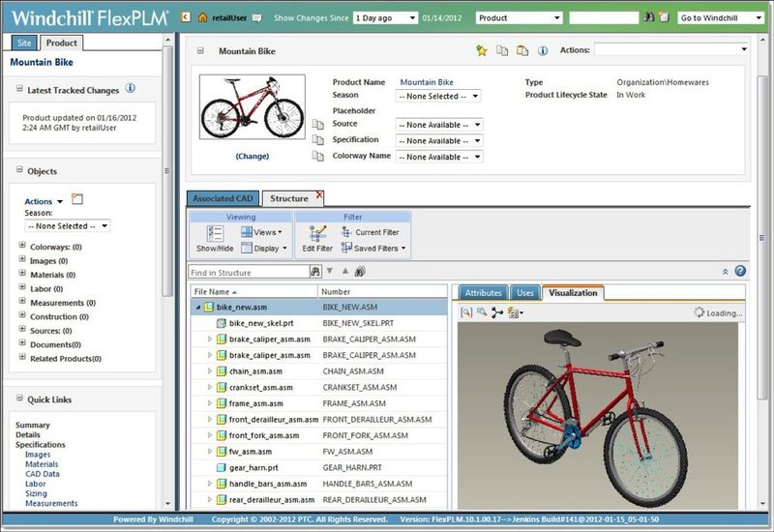Switch to the Product tab
This screenshot has width=774, height=532.
61,43
